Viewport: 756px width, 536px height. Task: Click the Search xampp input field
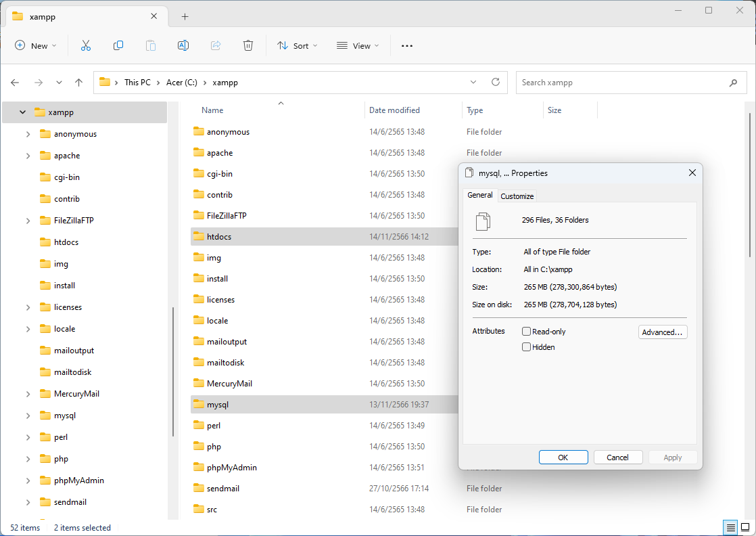(622, 83)
